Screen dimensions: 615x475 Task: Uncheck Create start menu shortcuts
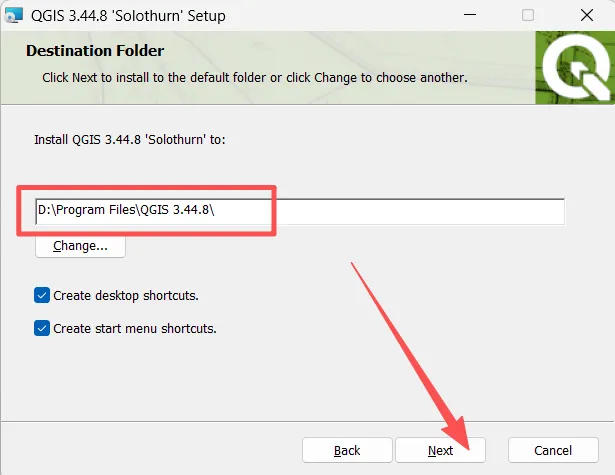point(42,328)
